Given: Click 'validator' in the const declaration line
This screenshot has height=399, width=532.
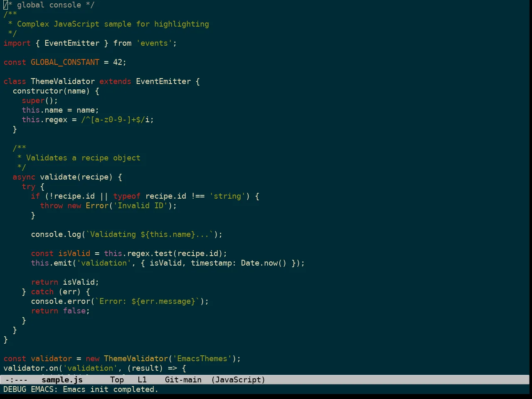Looking at the screenshot, I should coord(51,359).
